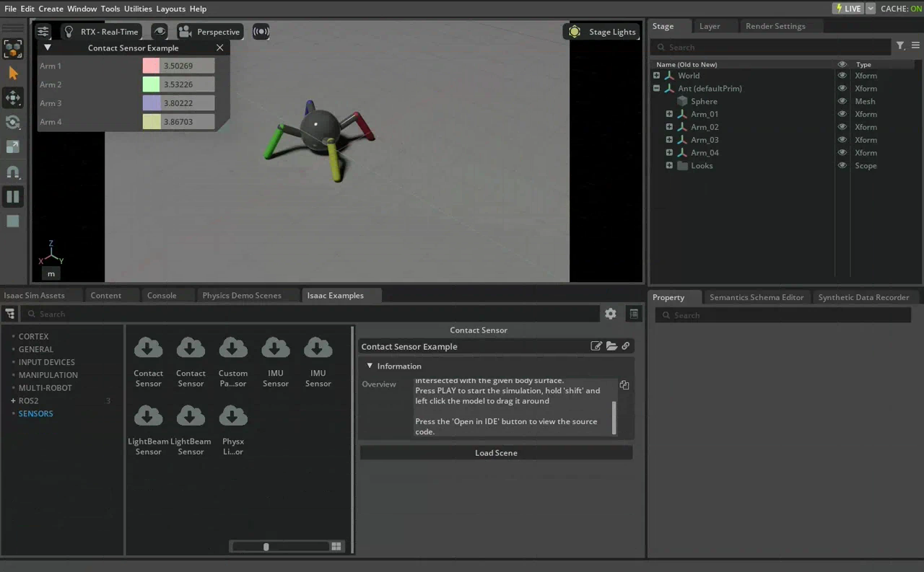
Task: Open the Window menu
Action: 82,9
